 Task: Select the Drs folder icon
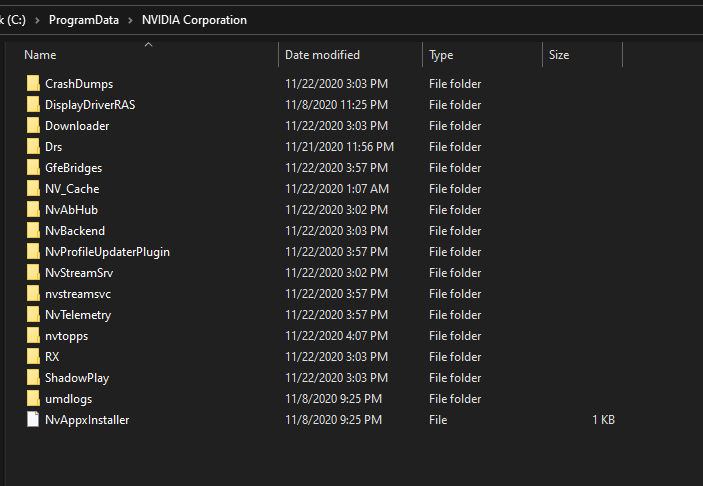point(33,147)
